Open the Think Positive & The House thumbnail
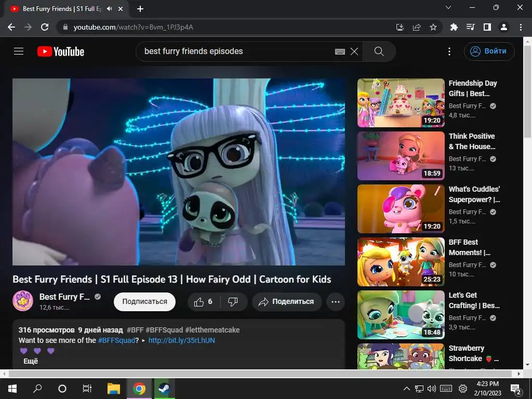The width and height of the screenshot is (532, 399). tap(401, 156)
